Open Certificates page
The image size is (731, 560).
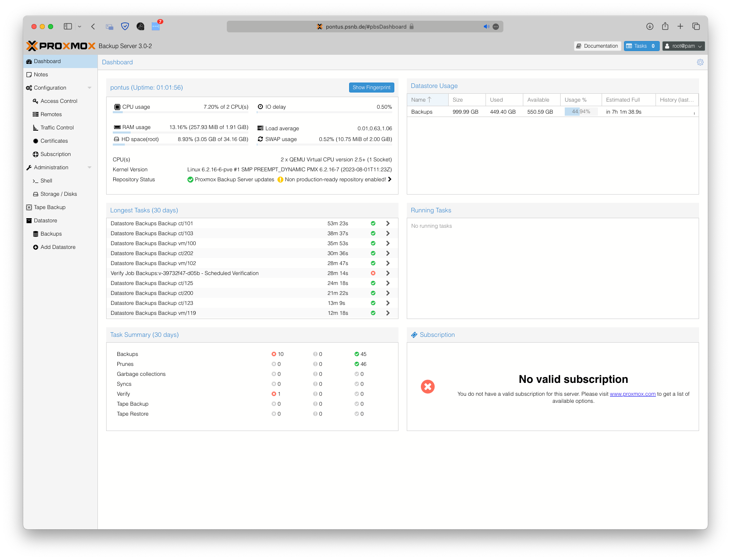(61, 141)
